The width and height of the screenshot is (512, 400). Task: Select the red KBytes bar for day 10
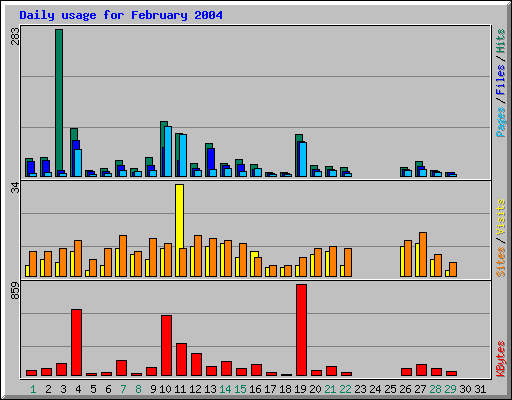pyautogui.click(x=166, y=345)
